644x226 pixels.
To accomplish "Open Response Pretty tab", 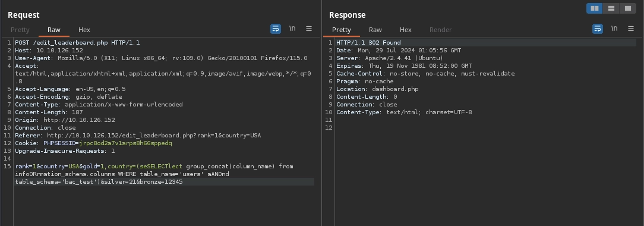I will click(x=341, y=30).
